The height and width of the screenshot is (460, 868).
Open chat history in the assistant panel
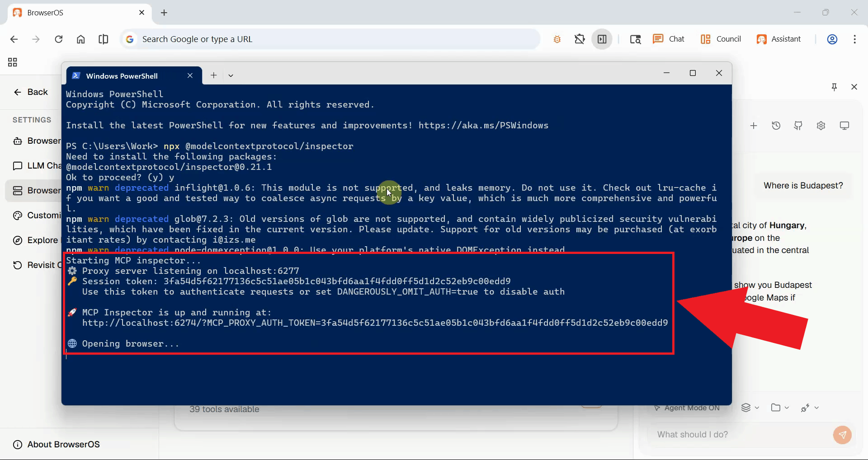click(776, 126)
